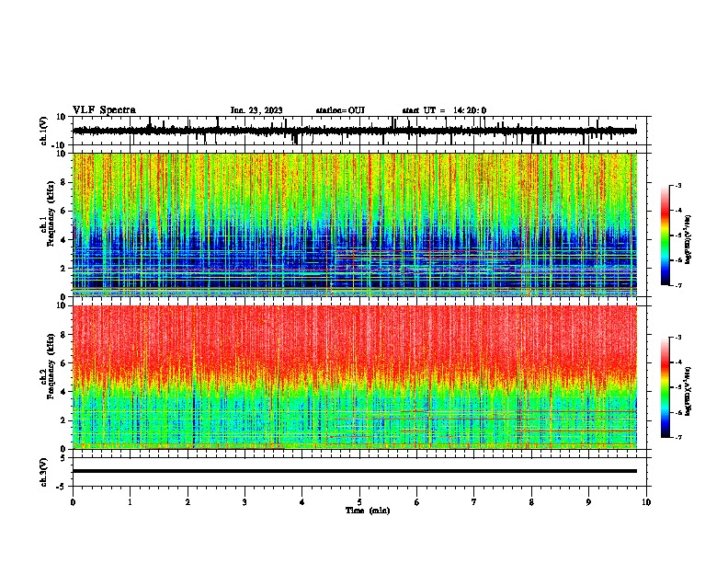Screen dimensions: 728x563
Task: Click time axis tick label "1"
Action: pyautogui.click(x=130, y=502)
